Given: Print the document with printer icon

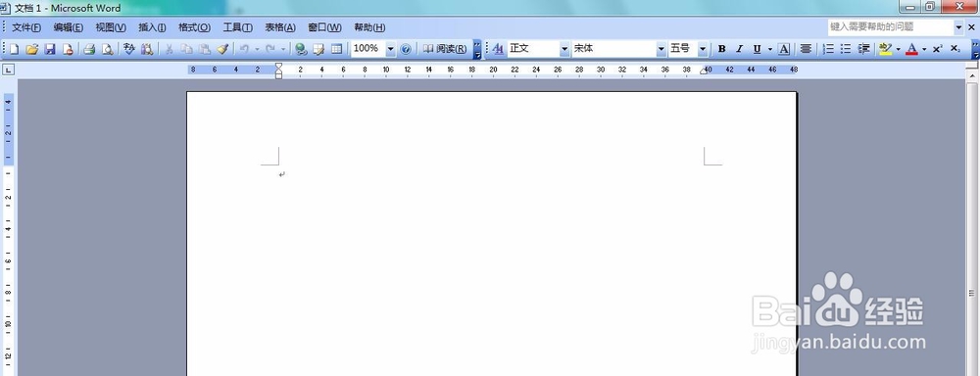Looking at the screenshot, I should (x=89, y=49).
